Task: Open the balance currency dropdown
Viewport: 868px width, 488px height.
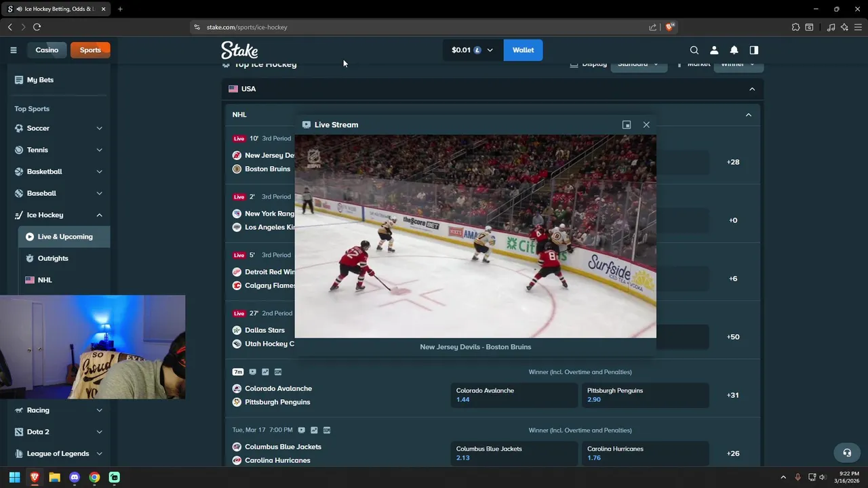Action: point(473,50)
